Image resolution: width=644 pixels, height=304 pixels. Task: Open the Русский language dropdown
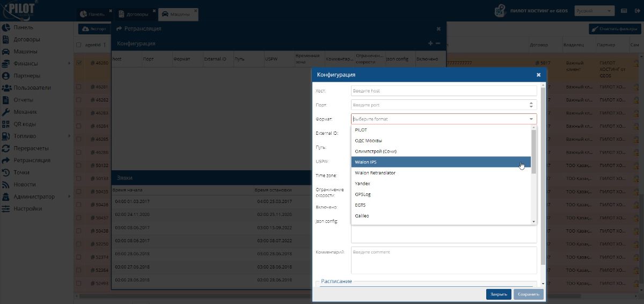594,11
